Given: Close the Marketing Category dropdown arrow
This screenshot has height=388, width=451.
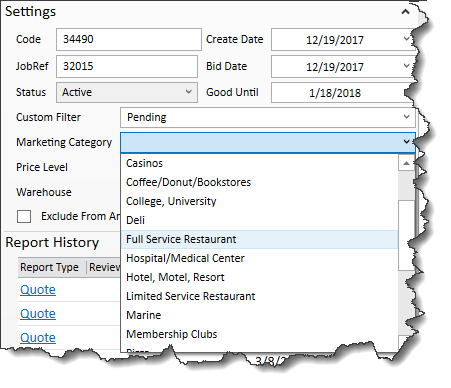Looking at the screenshot, I should coord(407,142).
